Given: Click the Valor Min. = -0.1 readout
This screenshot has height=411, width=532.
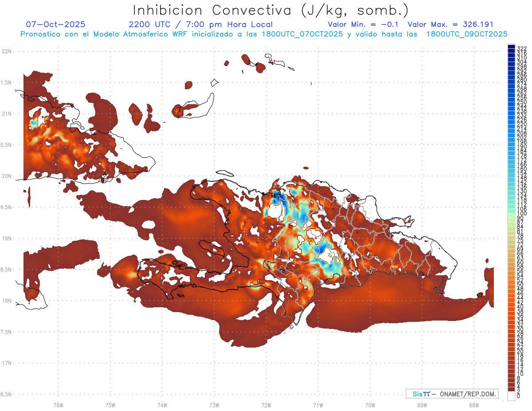Looking at the screenshot, I should click(x=363, y=24).
